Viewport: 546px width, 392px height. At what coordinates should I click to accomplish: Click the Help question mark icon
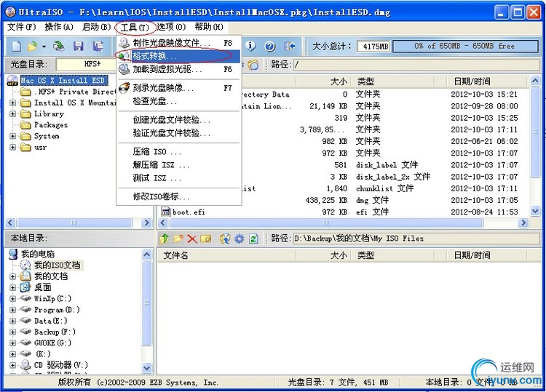coord(270,46)
